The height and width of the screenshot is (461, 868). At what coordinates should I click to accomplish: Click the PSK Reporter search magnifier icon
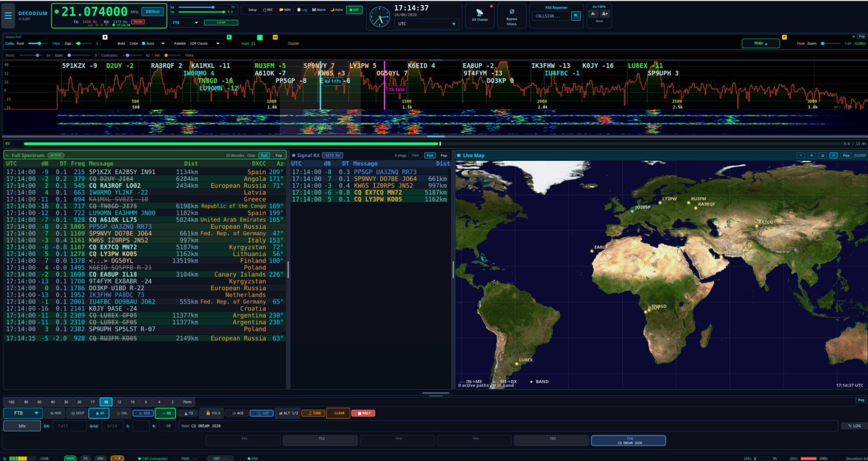(x=576, y=16)
